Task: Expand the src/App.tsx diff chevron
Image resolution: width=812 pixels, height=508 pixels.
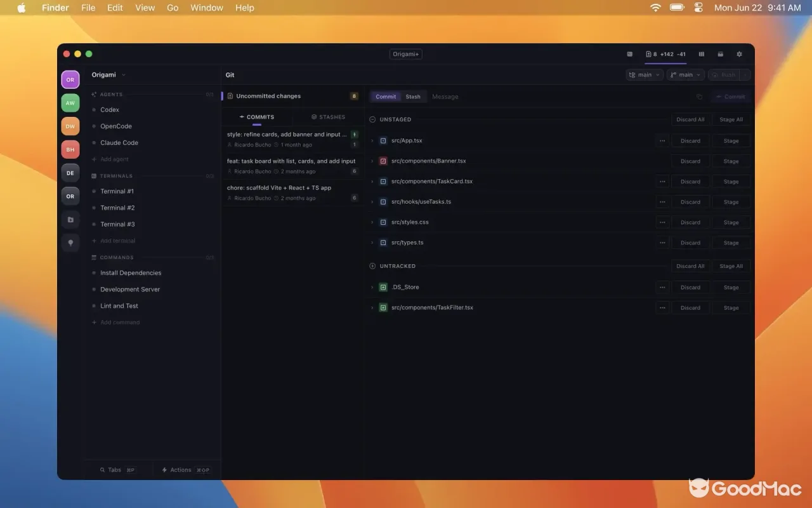Action: pyautogui.click(x=372, y=141)
